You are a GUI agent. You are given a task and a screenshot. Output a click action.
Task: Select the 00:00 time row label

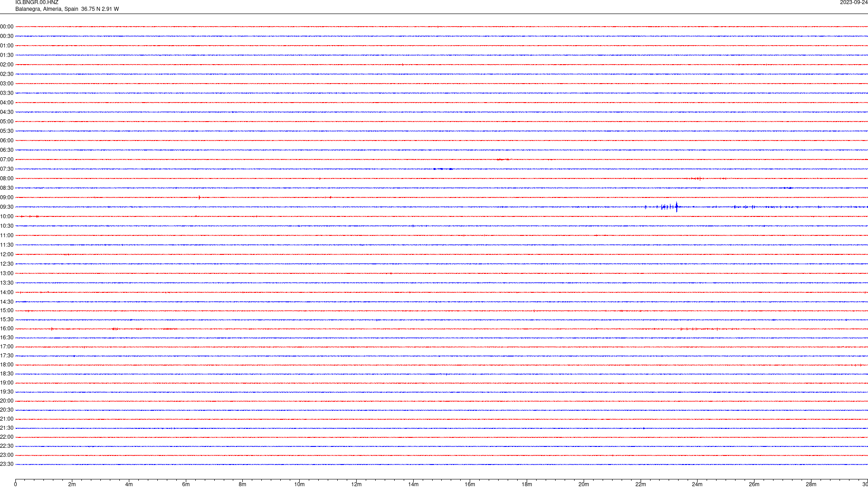[7, 27]
